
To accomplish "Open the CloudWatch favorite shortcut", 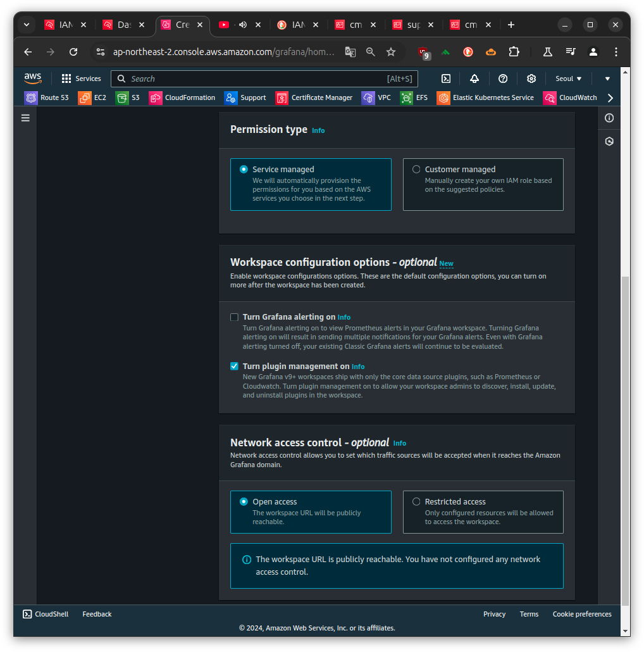I will (x=570, y=97).
